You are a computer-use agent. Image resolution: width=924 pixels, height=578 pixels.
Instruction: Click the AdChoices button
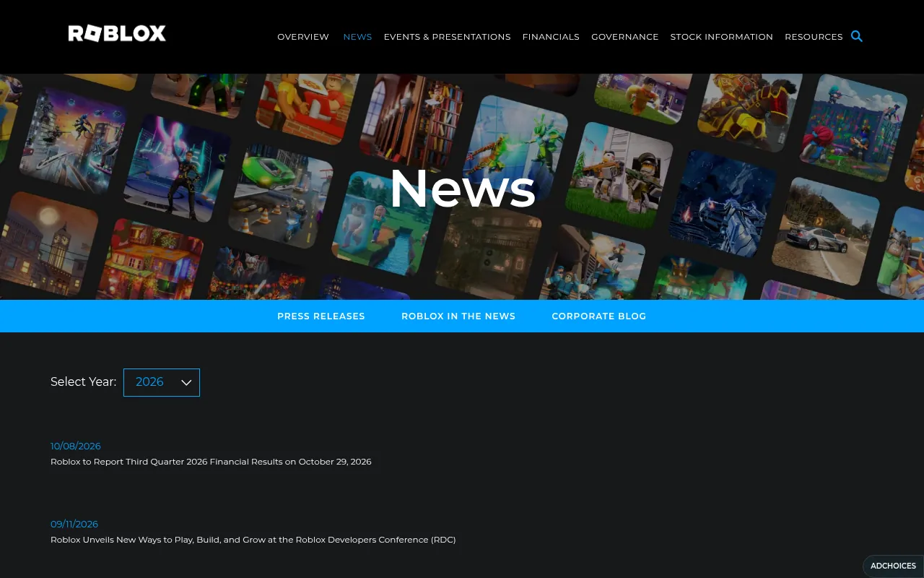pos(893,566)
